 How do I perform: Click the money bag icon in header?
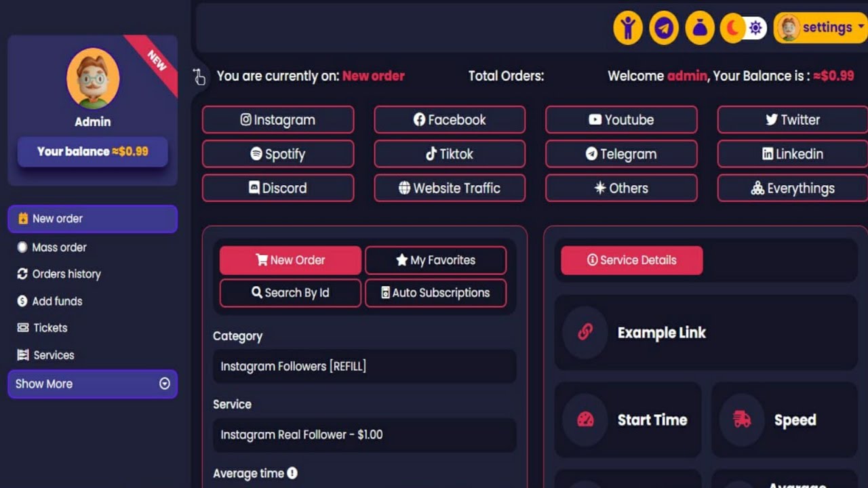pyautogui.click(x=700, y=28)
